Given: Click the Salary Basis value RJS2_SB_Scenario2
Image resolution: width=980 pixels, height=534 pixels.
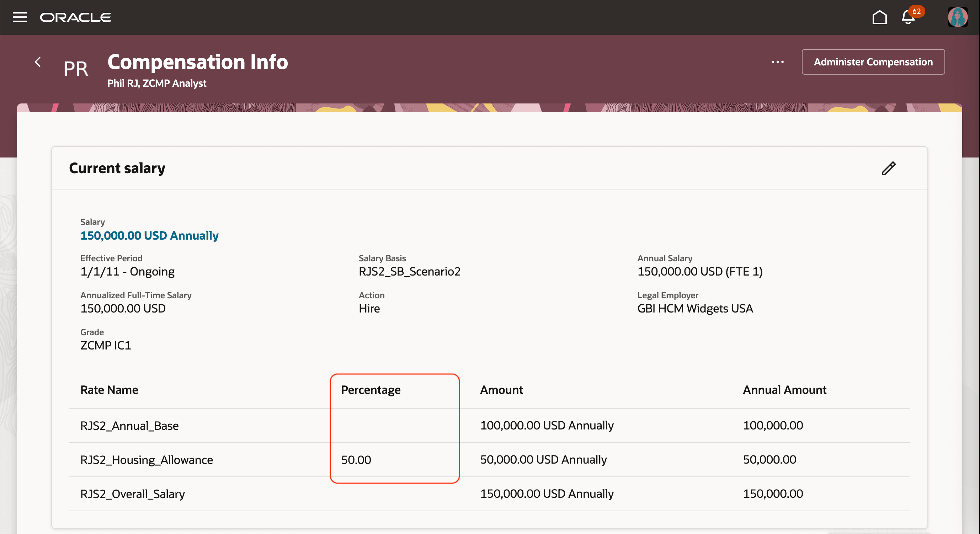Looking at the screenshot, I should [409, 271].
